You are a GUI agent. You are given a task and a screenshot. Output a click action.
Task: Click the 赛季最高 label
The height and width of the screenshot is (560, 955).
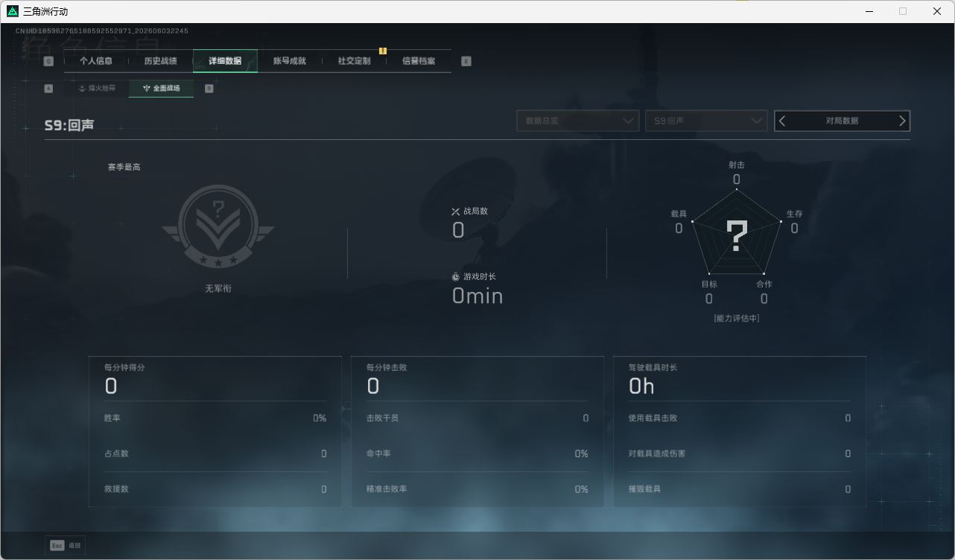point(124,167)
